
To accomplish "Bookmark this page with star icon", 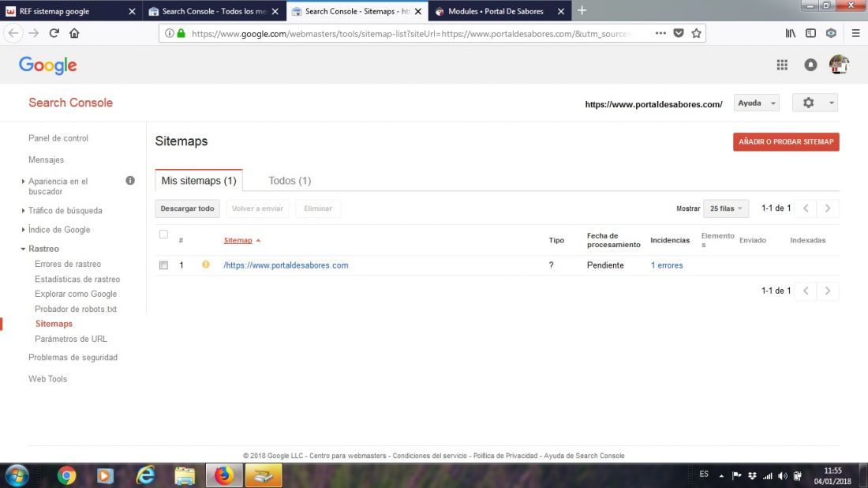I will pyautogui.click(x=697, y=33).
